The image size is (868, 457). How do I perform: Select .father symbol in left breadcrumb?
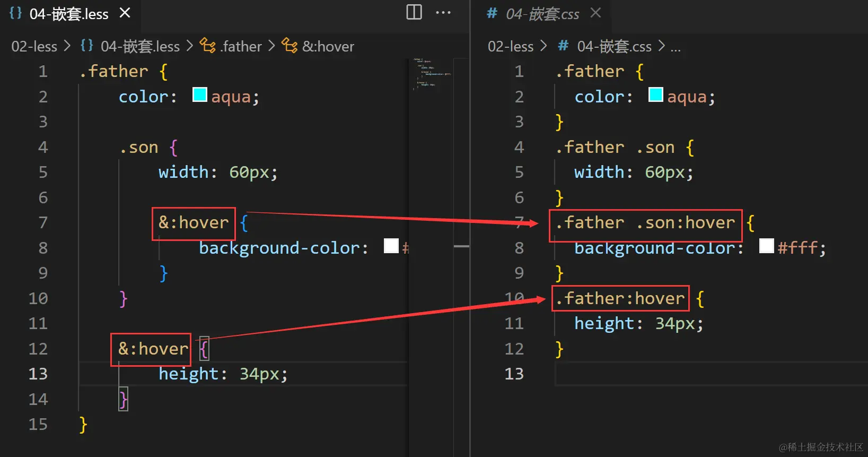pos(241,47)
